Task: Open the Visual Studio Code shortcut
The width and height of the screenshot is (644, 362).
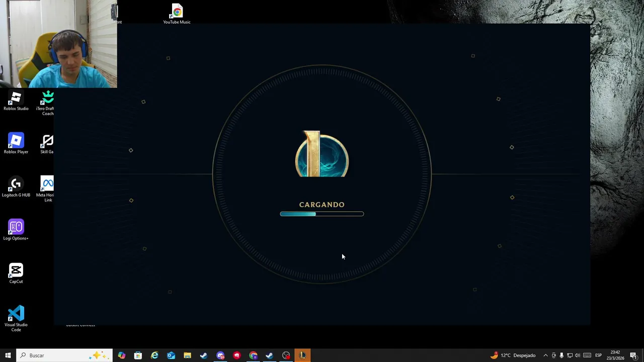Action: tap(16, 319)
